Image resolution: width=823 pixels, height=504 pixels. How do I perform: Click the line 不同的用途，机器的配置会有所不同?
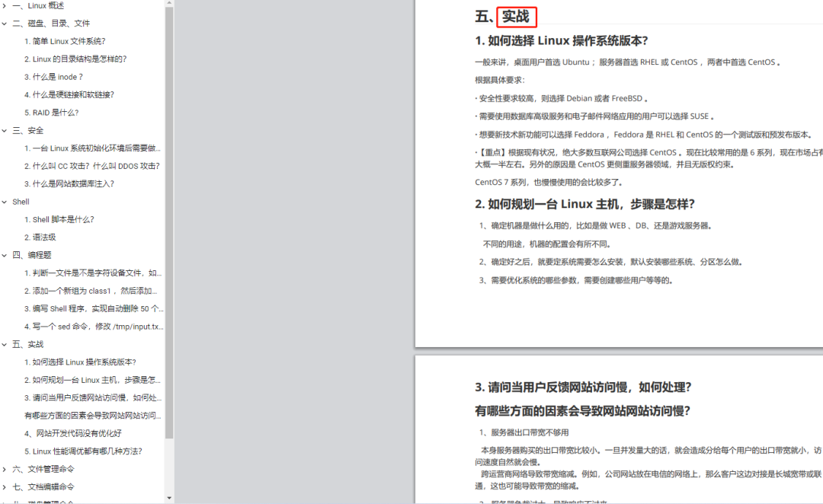(x=547, y=244)
